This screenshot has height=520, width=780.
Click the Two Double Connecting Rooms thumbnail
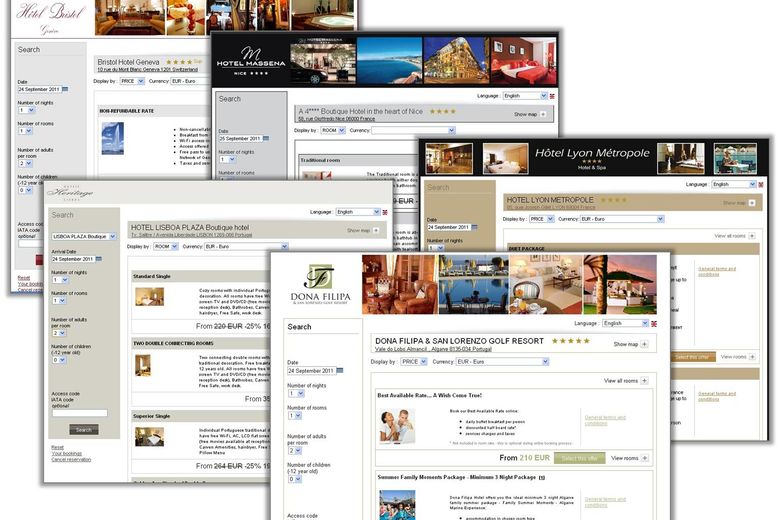coord(143,365)
